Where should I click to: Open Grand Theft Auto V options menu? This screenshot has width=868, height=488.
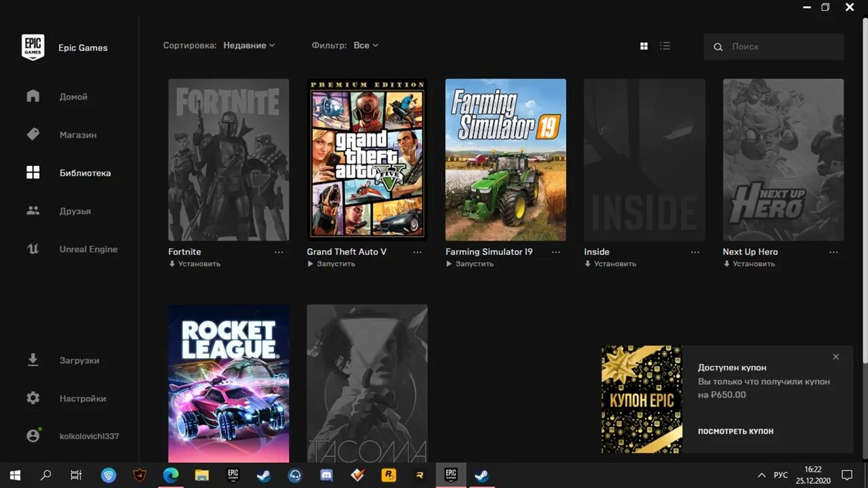418,252
